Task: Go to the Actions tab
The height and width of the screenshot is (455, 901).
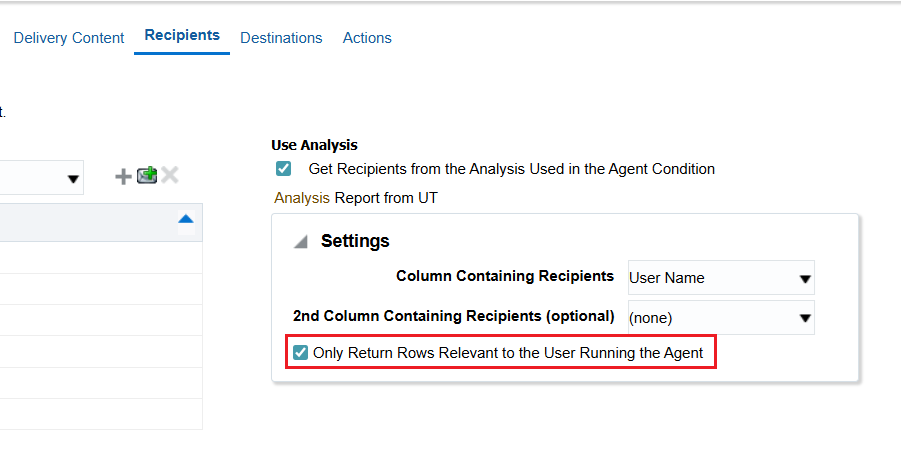Action: click(x=367, y=38)
